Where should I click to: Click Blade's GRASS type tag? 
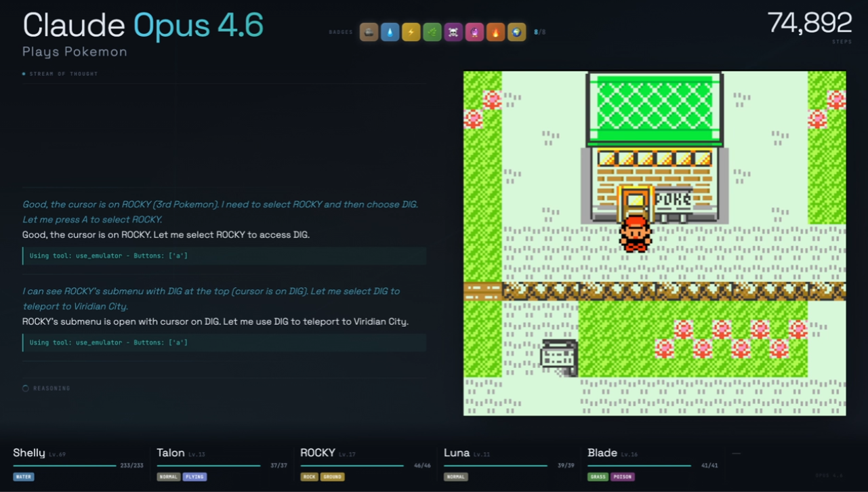pyautogui.click(x=598, y=477)
